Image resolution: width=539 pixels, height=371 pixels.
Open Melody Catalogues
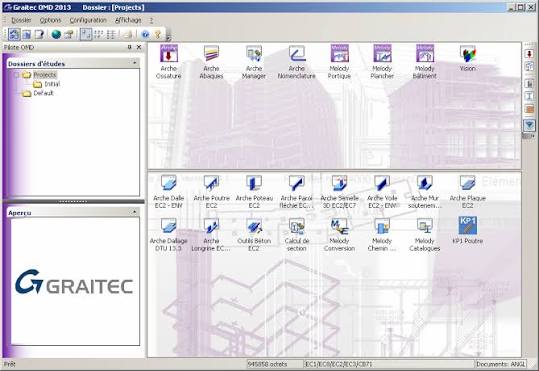425,234
